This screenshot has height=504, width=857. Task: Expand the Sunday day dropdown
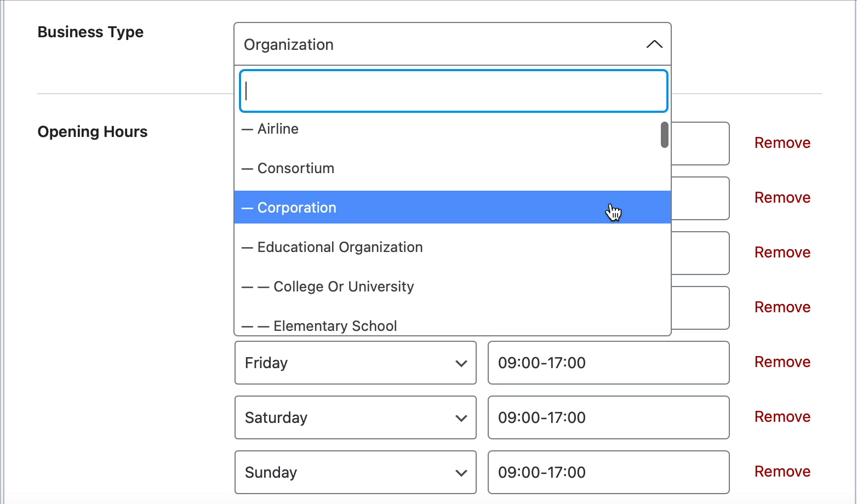point(355,472)
